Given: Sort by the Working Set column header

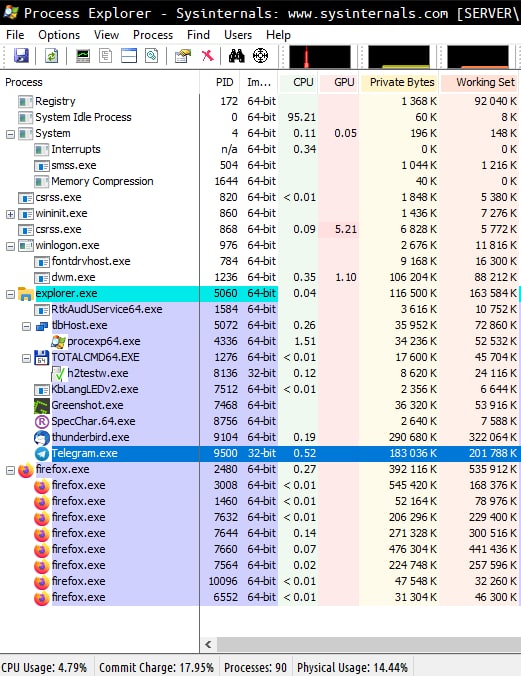Looking at the screenshot, I should coord(479,82).
